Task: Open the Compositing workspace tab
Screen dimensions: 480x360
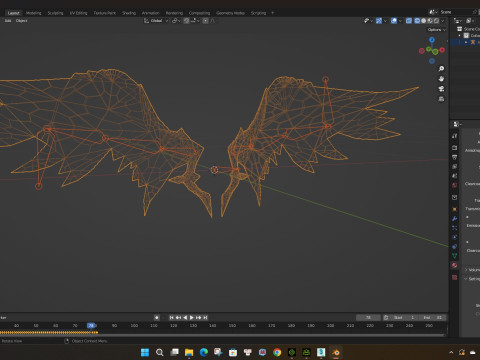Action: click(x=199, y=13)
